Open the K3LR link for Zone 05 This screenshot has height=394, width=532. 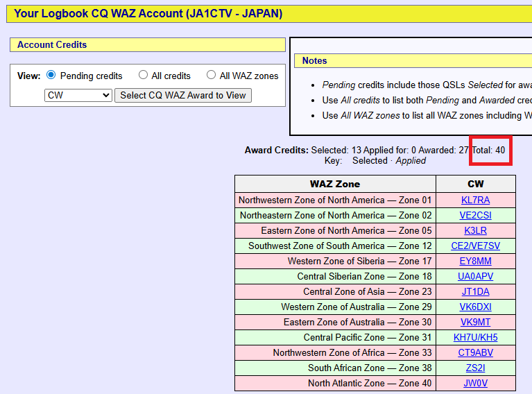tap(475, 230)
